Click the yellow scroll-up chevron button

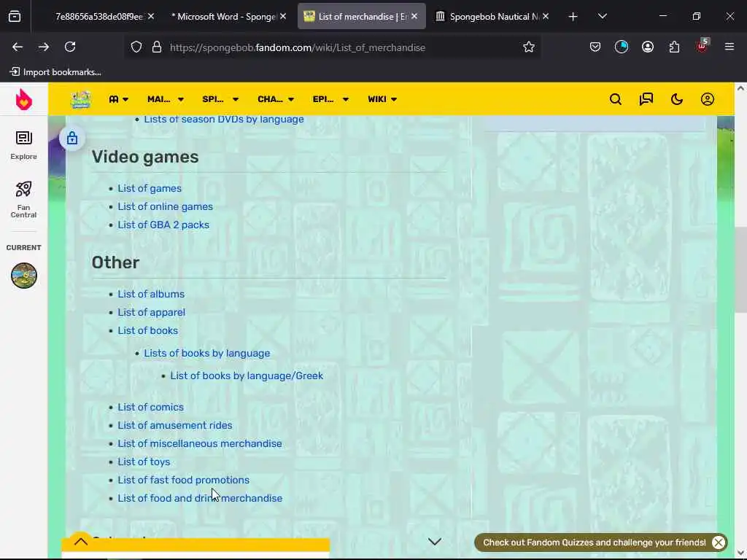pyautogui.click(x=81, y=542)
